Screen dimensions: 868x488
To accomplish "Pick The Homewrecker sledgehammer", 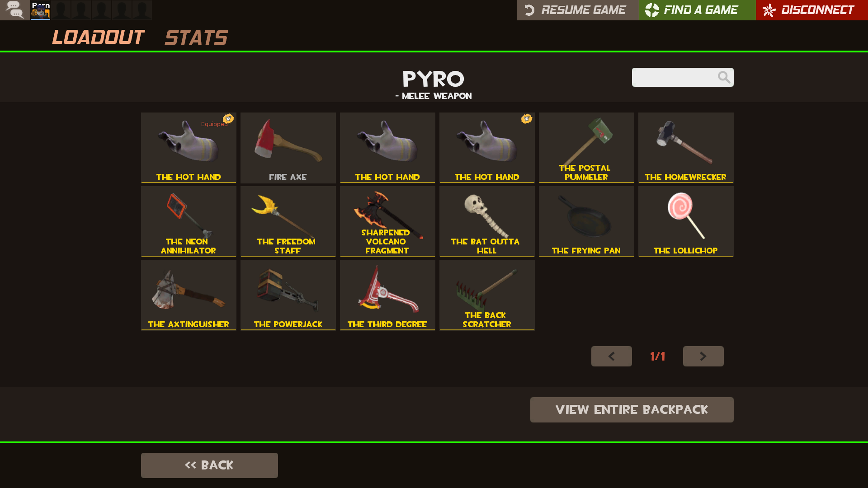I will pyautogui.click(x=686, y=148).
